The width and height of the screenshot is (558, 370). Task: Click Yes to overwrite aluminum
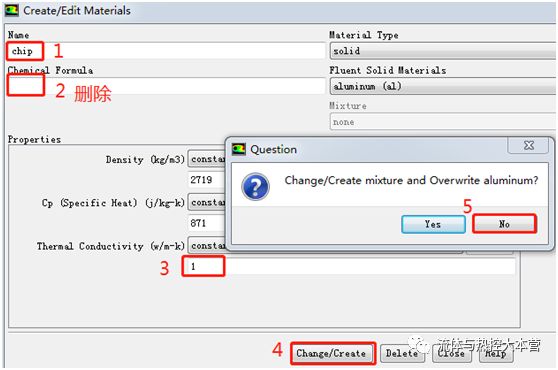[x=433, y=224]
